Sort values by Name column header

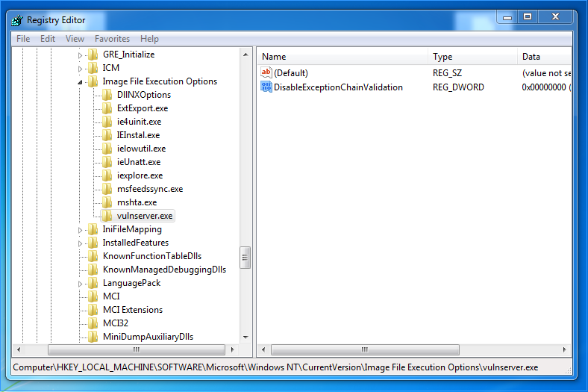[x=343, y=57]
